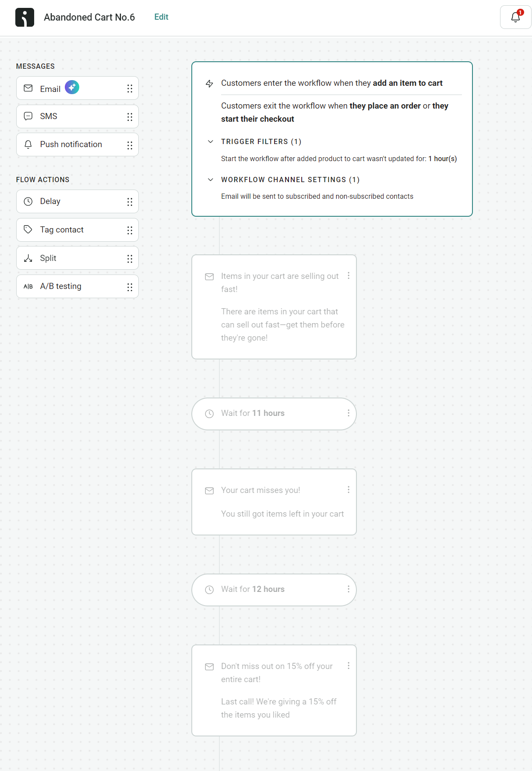Click the lightning trigger icon on top card
This screenshot has width=532, height=771.
coord(209,83)
